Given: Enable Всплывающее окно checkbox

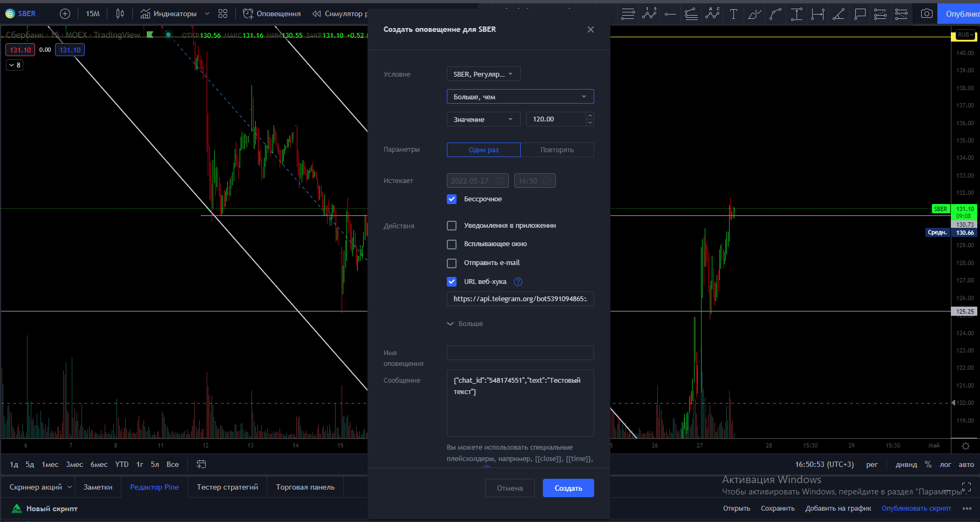Looking at the screenshot, I should [452, 244].
